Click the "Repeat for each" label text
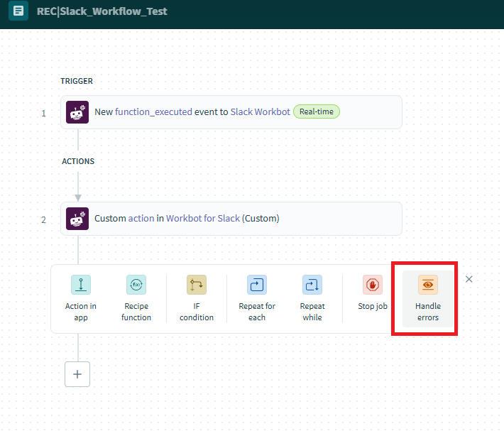 click(257, 312)
